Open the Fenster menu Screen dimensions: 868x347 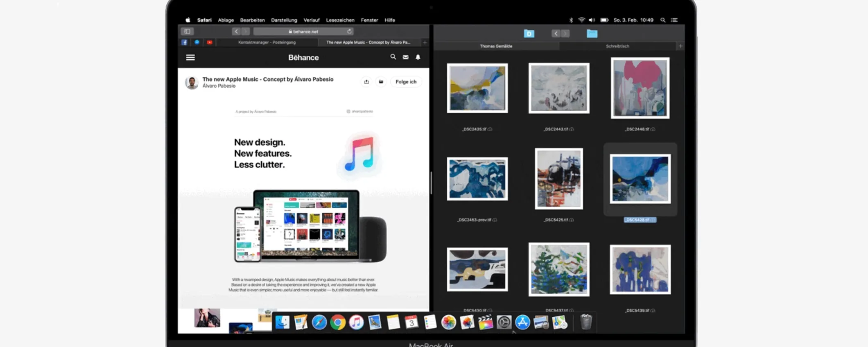click(x=369, y=20)
